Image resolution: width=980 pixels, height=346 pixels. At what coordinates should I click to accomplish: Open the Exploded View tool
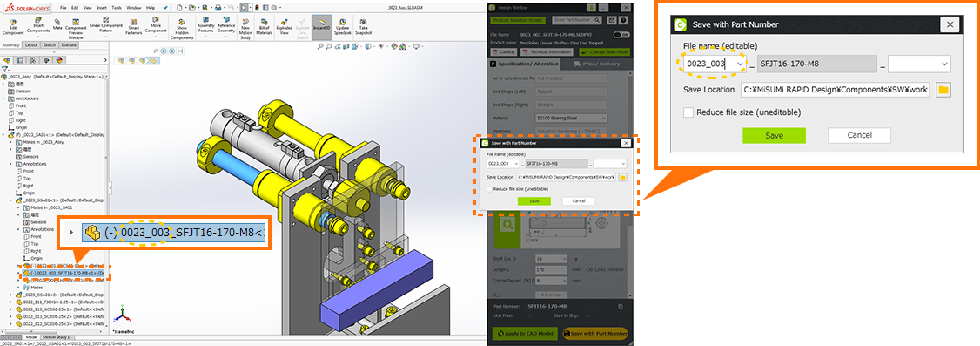click(285, 28)
